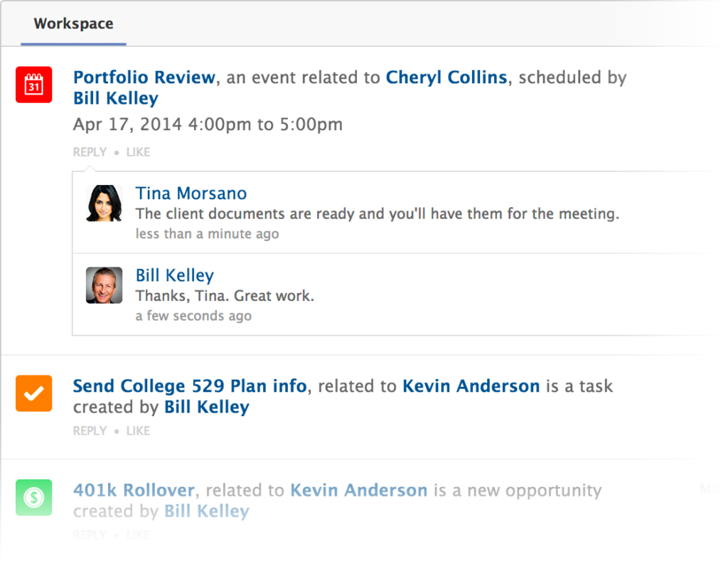Open Send College 529 Plan info task
This screenshot has height=564, width=728.
pos(190,385)
